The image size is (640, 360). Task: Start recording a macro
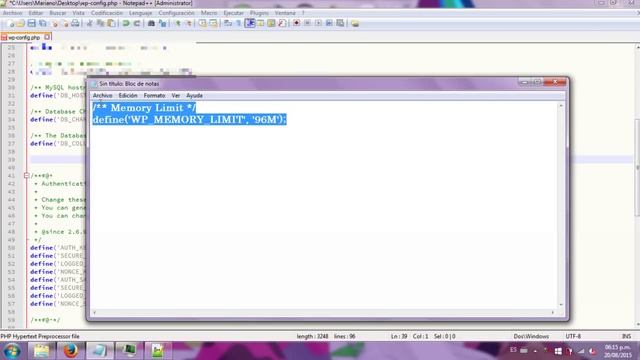tap(296, 23)
